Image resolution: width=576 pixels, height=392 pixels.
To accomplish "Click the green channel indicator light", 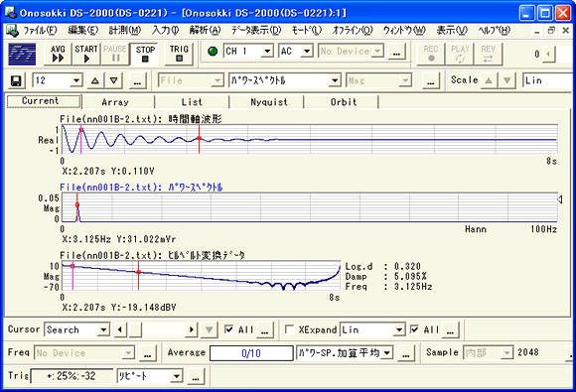I will coord(213,51).
